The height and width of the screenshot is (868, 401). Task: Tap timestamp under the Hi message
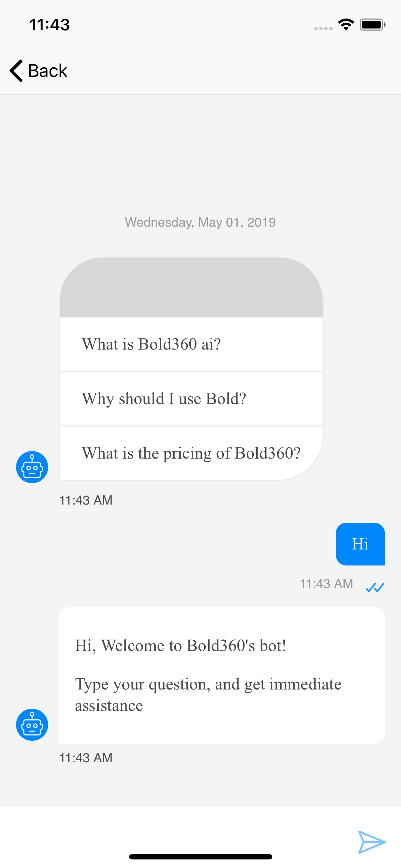pos(326,584)
